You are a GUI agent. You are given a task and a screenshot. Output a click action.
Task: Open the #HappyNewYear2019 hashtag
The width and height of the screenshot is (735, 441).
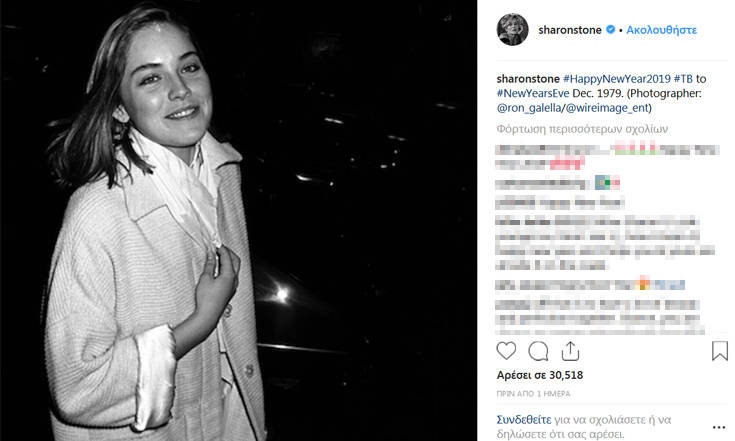coord(616,79)
